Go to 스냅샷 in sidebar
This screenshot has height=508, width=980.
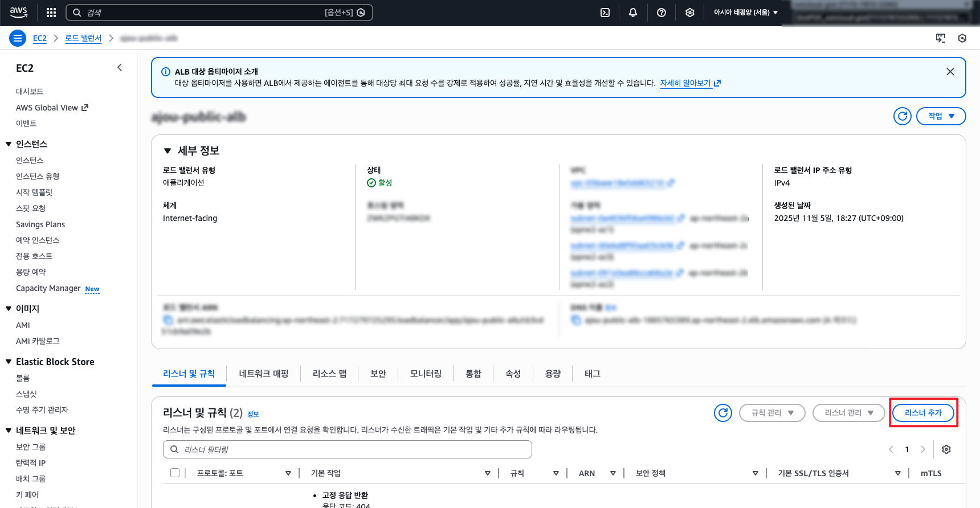[x=26, y=394]
